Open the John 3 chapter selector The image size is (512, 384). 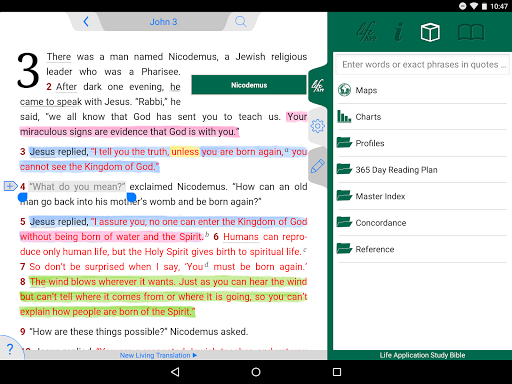click(x=163, y=22)
